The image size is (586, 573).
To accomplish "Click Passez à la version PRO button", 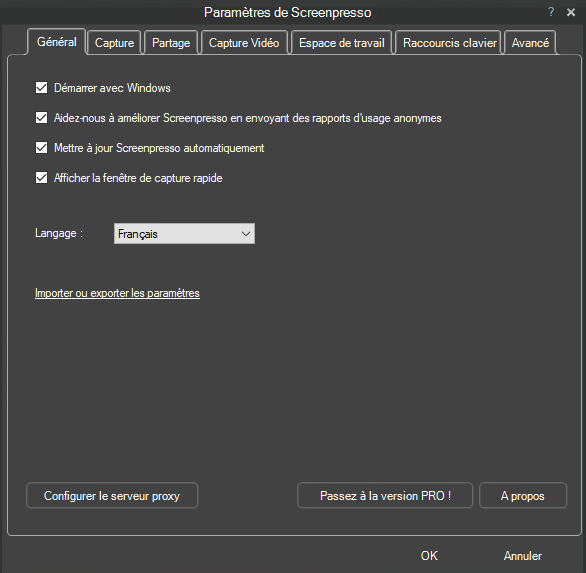I will tap(385, 496).
